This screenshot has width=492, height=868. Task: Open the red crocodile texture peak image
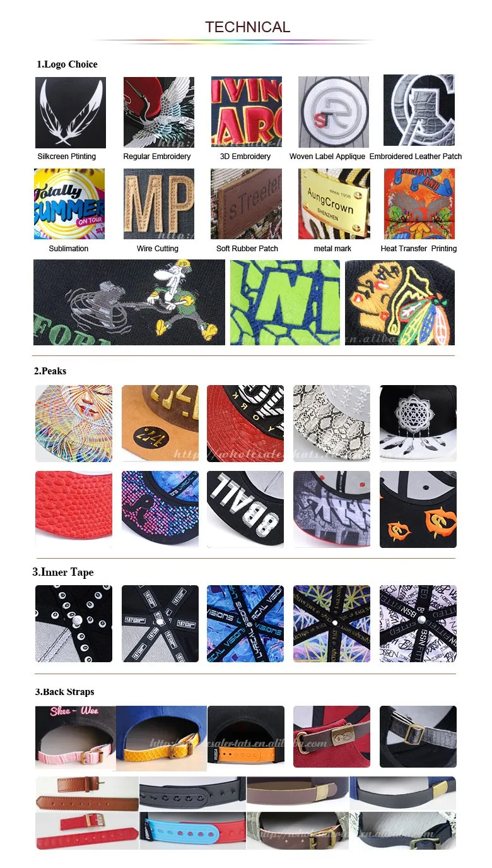click(x=74, y=509)
